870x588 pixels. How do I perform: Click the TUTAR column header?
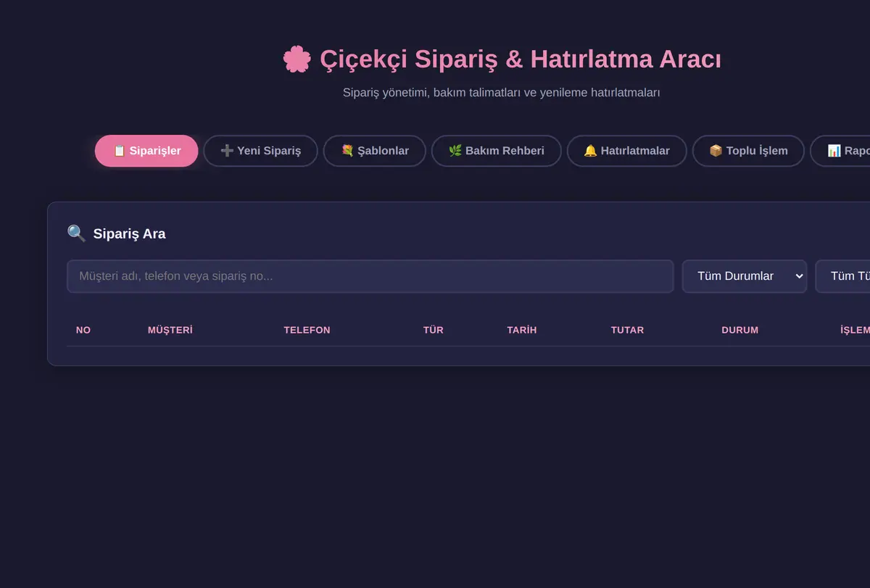[627, 330]
